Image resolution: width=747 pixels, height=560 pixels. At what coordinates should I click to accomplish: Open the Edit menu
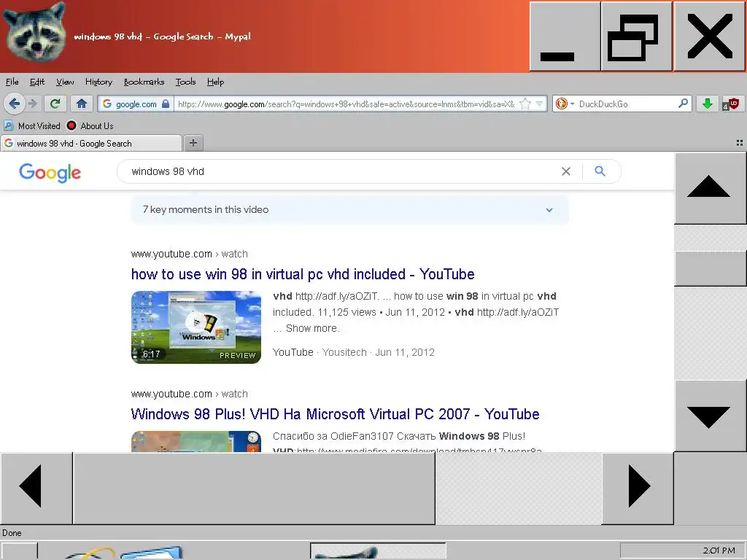[37, 82]
